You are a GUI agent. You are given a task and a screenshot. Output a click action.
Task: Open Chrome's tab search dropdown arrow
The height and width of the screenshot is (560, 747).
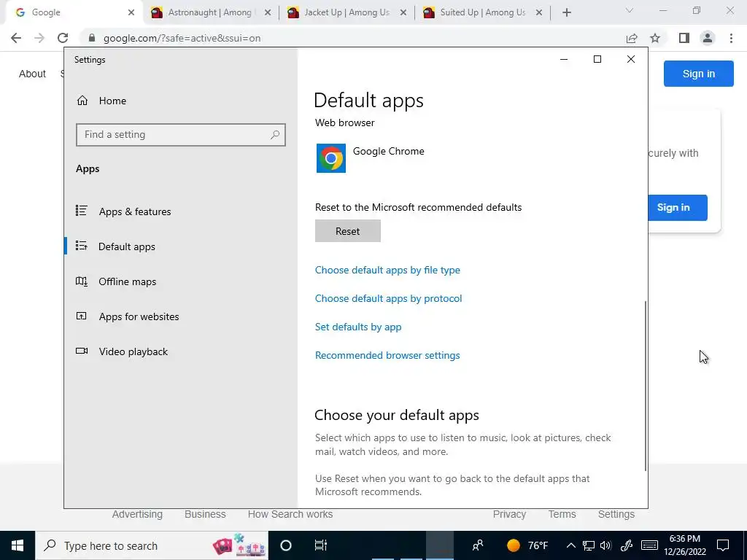pos(630,10)
